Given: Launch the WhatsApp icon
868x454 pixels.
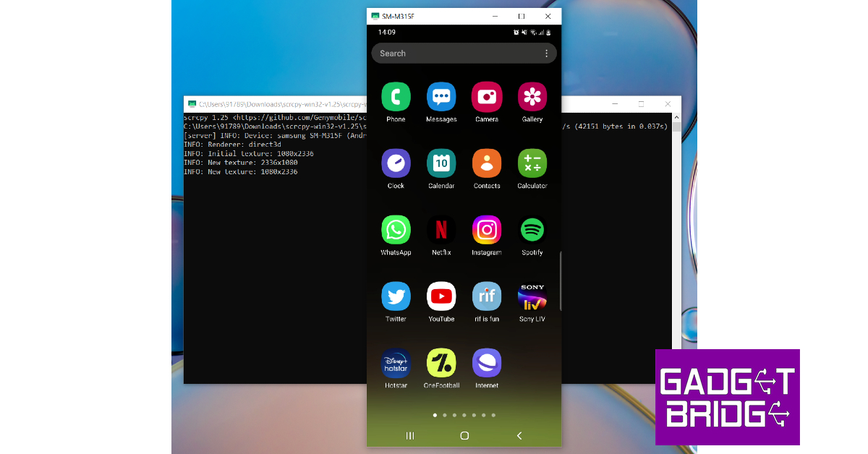Looking at the screenshot, I should coord(396,230).
